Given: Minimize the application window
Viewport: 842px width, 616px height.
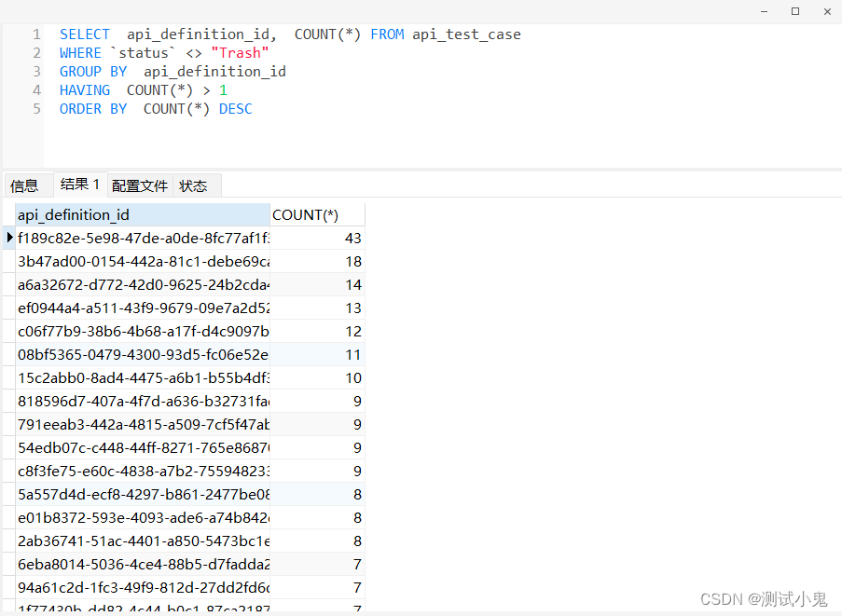Looking at the screenshot, I should click(x=762, y=10).
